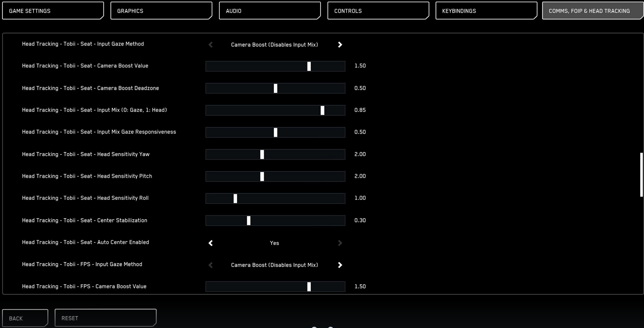Viewport: 644px width, 328px height.
Task: Click 'Head Tracking - Tobii - Seat - Center Stabilization' label
Action: 85,220
